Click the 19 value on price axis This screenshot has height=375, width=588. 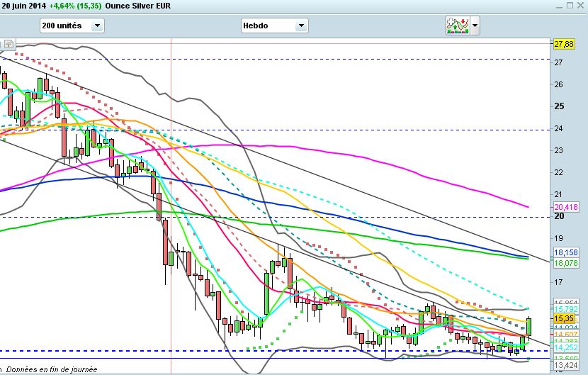pyautogui.click(x=558, y=238)
